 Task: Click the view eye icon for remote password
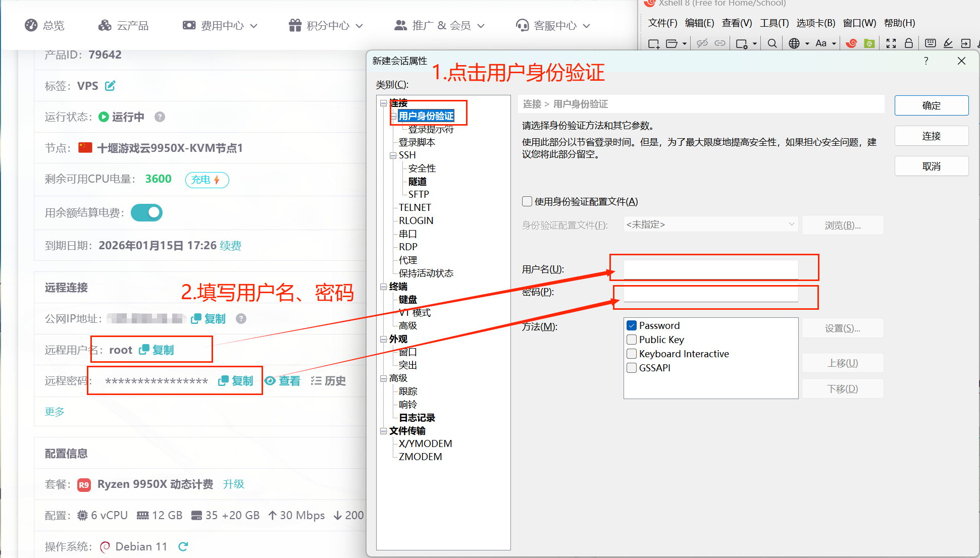pos(271,381)
